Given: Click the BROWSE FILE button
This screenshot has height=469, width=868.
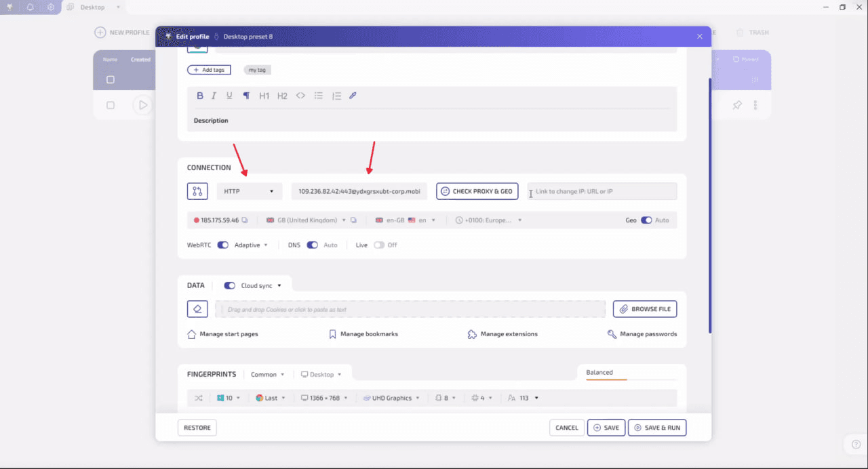Looking at the screenshot, I should [645, 309].
